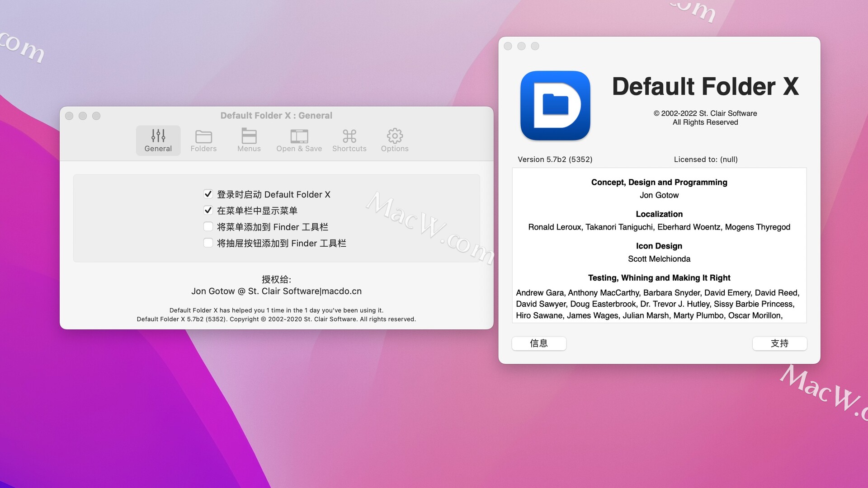Viewport: 868px width, 488px height.
Task: Select the General sliders toolbar icon
Action: click(x=158, y=136)
